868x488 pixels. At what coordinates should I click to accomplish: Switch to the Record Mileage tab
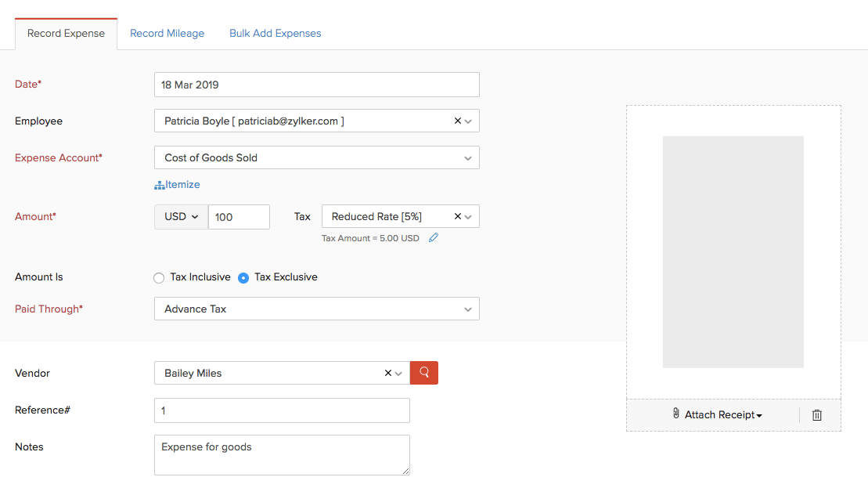[x=167, y=34]
